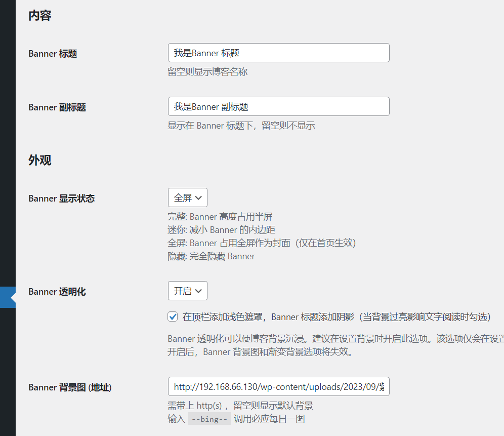The height and width of the screenshot is (436, 504).
Task: Click the dark admin sidebar strip
Action: click(8, 152)
